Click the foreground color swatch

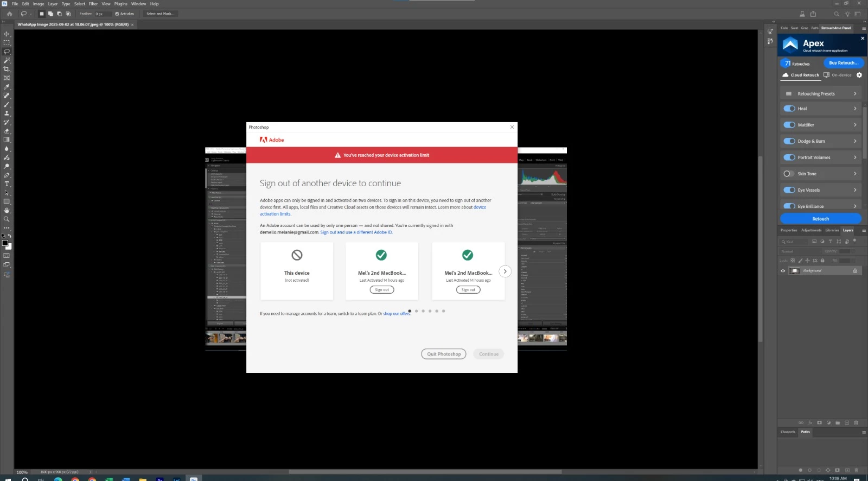pyautogui.click(x=5, y=243)
